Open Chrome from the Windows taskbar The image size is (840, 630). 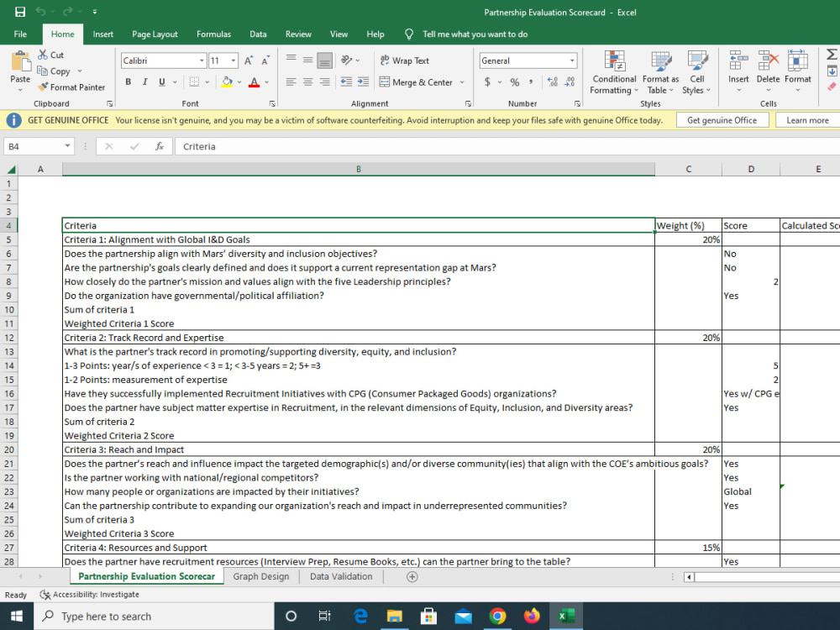pyautogui.click(x=497, y=616)
